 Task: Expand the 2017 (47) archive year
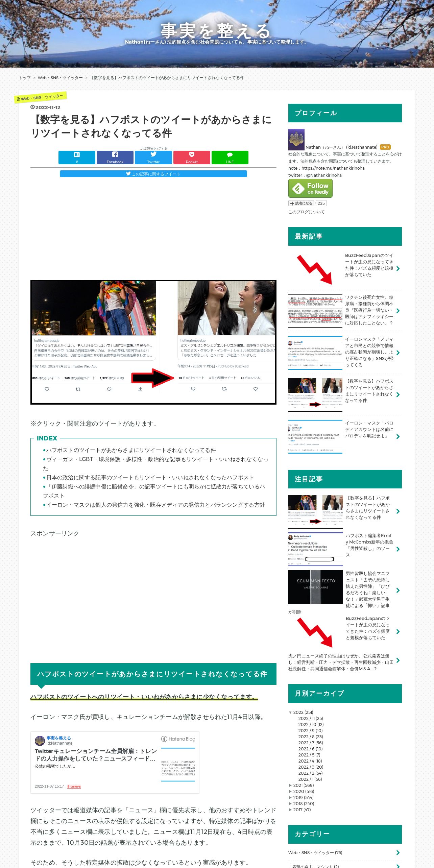290,810
